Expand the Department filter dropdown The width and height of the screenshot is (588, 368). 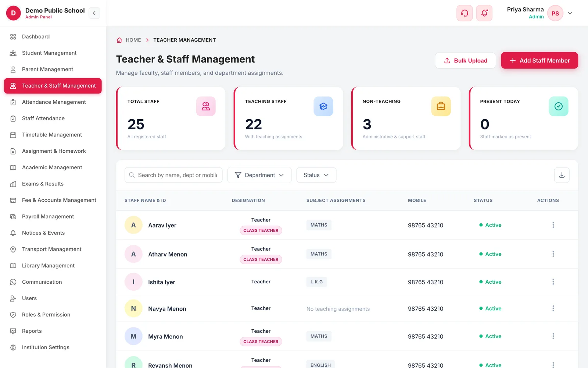259,175
